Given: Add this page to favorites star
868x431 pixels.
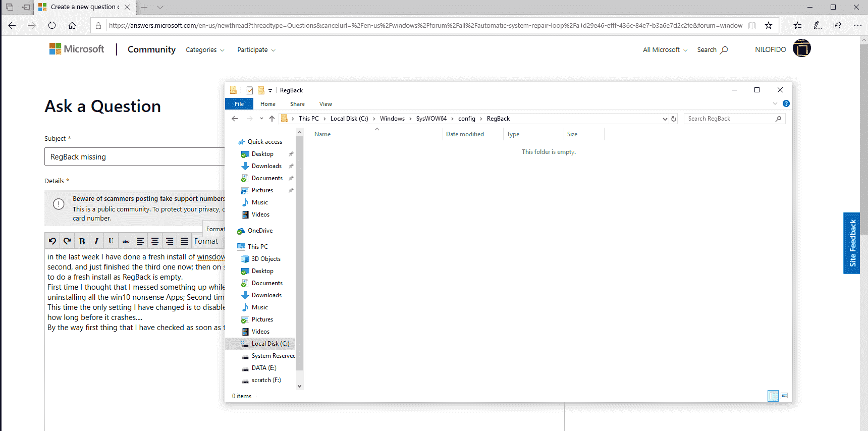Looking at the screenshot, I should pos(769,25).
